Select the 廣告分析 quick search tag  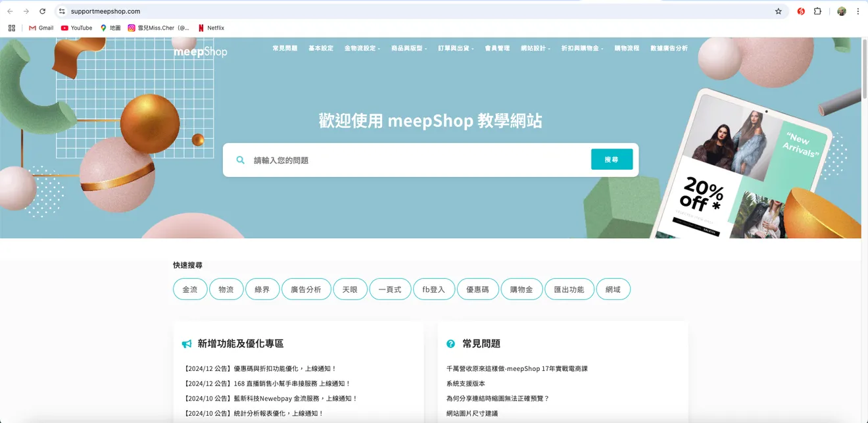306,289
